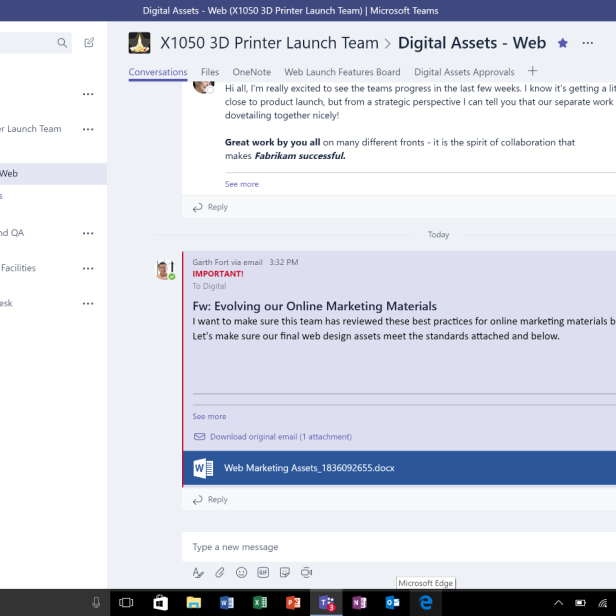Click Garth Fort's avatar picture
616x616 pixels.
(x=163, y=270)
